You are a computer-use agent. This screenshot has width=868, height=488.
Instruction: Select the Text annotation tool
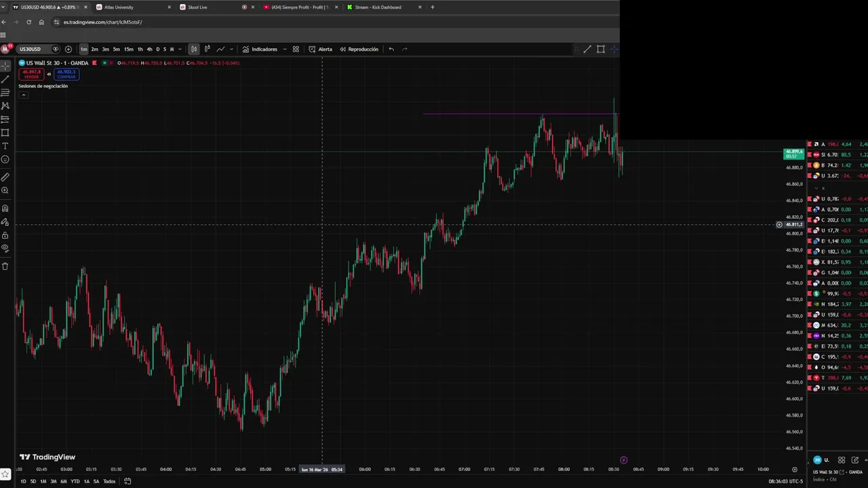(5, 146)
